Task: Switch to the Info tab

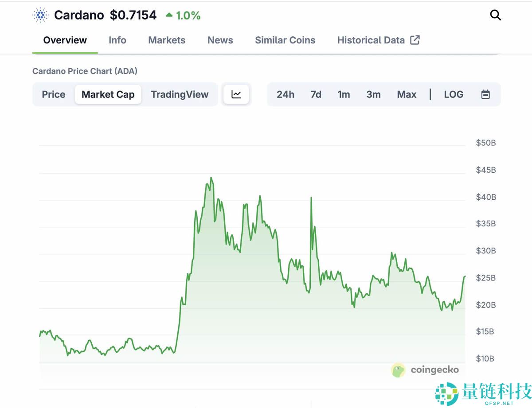Action: pos(117,40)
